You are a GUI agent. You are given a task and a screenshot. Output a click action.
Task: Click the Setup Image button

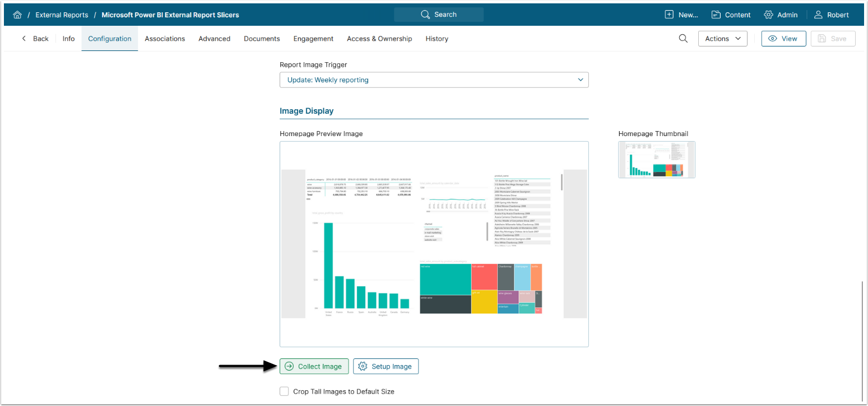pos(386,366)
